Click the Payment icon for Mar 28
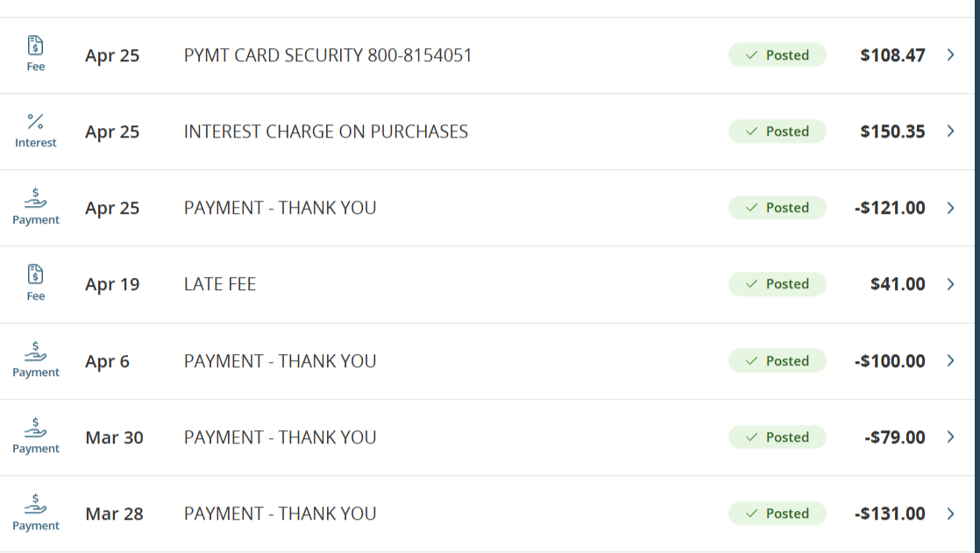The image size is (980, 553). [x=35, y=504]
